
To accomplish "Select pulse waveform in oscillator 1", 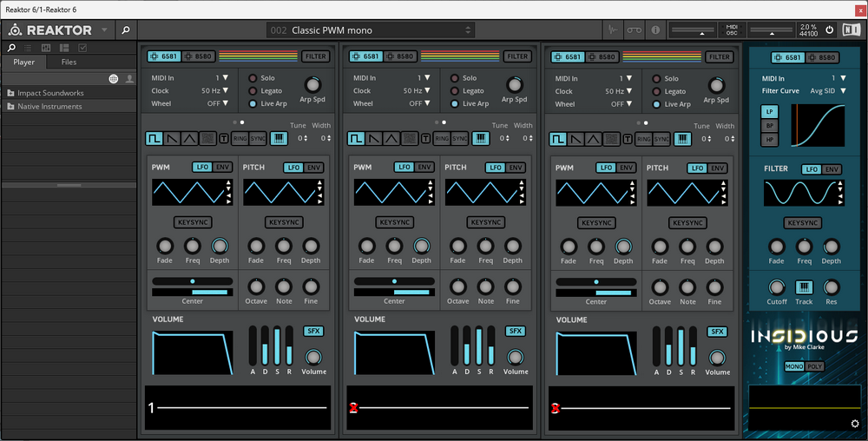I will (x=155, y=138).
